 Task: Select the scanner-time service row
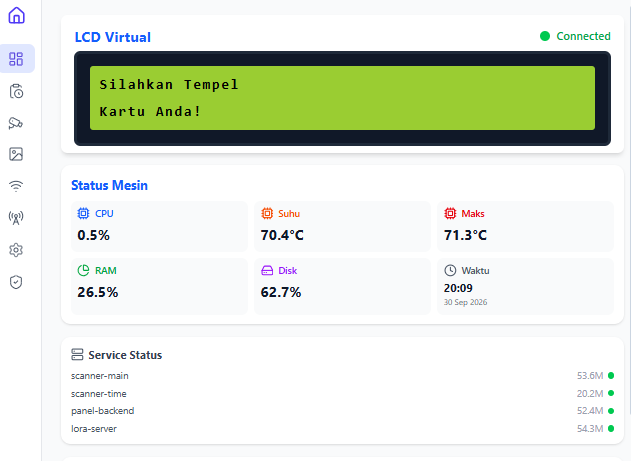342,393
